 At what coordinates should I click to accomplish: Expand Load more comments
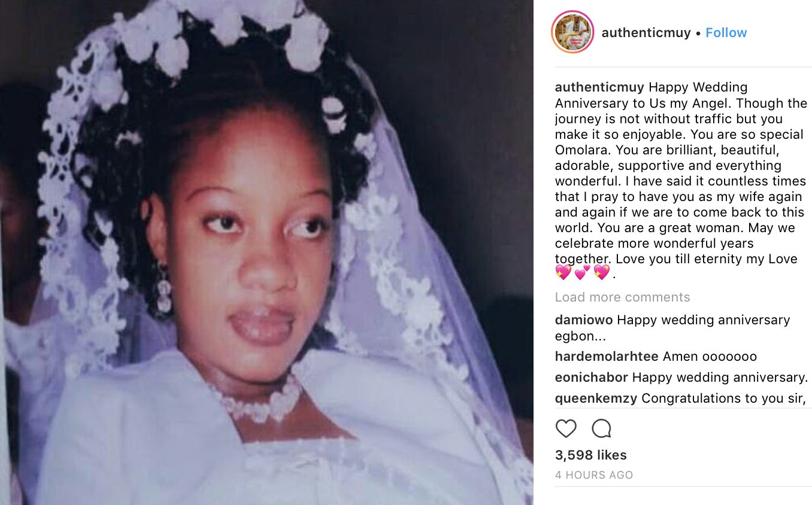click(x=622, y=297)
